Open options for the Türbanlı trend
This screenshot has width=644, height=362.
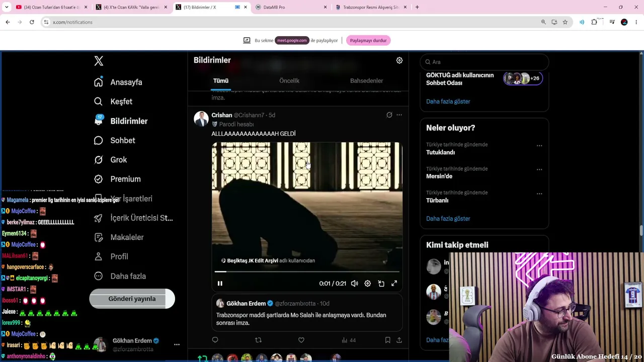tap(539, 194)
